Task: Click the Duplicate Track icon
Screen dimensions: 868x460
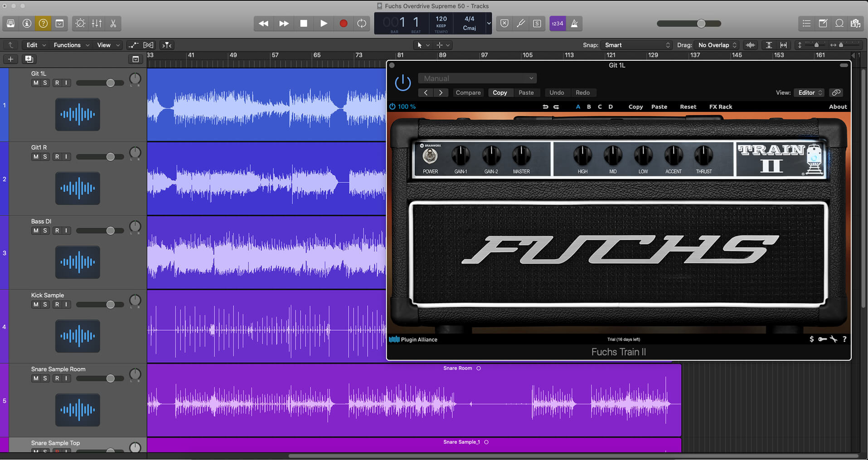Action: tap(29, 59)
